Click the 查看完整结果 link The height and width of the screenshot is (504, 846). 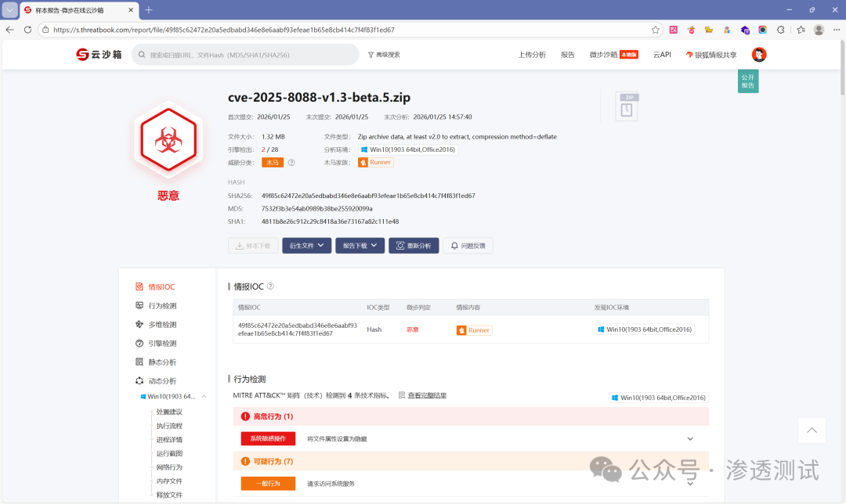pos(426,395)
